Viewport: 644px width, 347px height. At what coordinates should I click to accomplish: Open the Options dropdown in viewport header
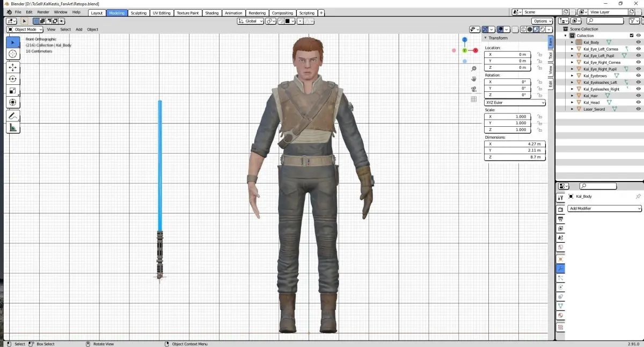pyautogui.click(x=541, y=21)
